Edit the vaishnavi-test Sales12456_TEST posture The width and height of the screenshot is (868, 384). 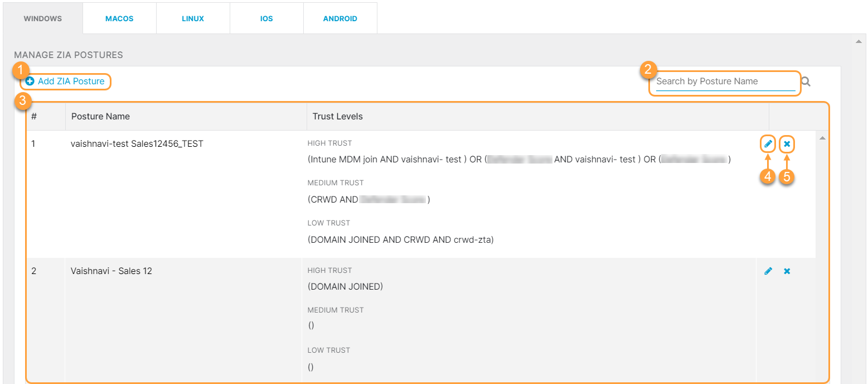coord(768,143)
